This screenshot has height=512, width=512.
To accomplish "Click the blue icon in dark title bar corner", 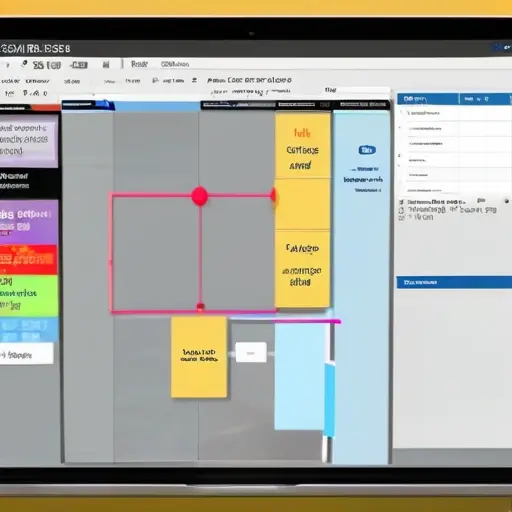I will pos(502,48).
